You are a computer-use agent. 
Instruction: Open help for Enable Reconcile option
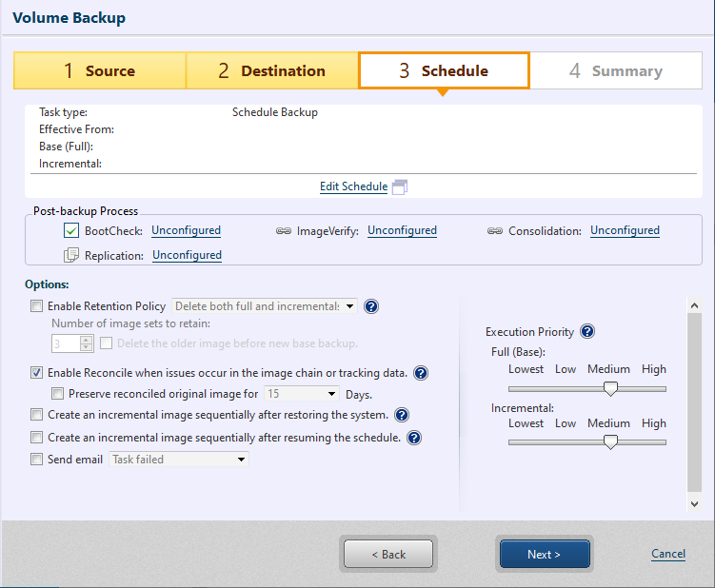coord(421,373)
